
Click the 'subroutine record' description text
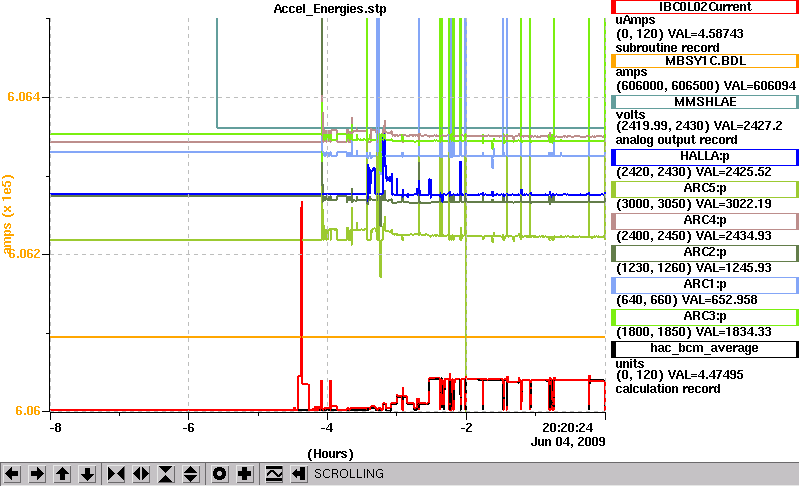667,48
